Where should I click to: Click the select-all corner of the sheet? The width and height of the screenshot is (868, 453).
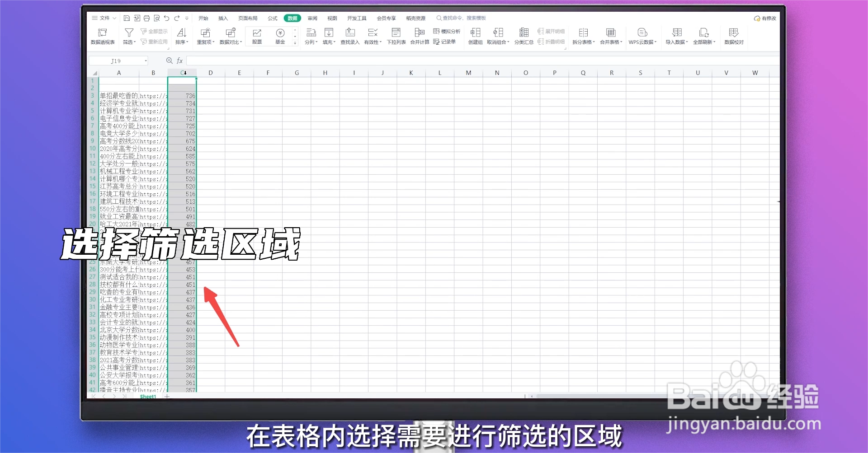point(94,73)
